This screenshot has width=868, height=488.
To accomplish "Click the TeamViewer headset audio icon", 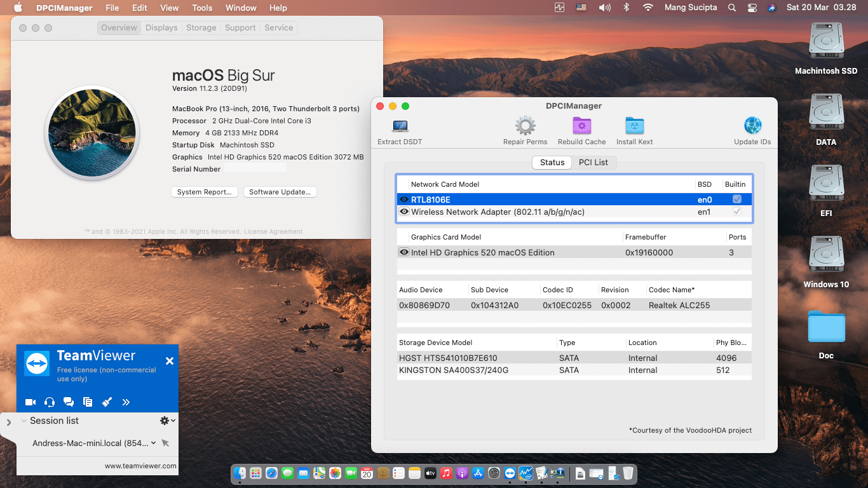I will [x=50, y=402].
